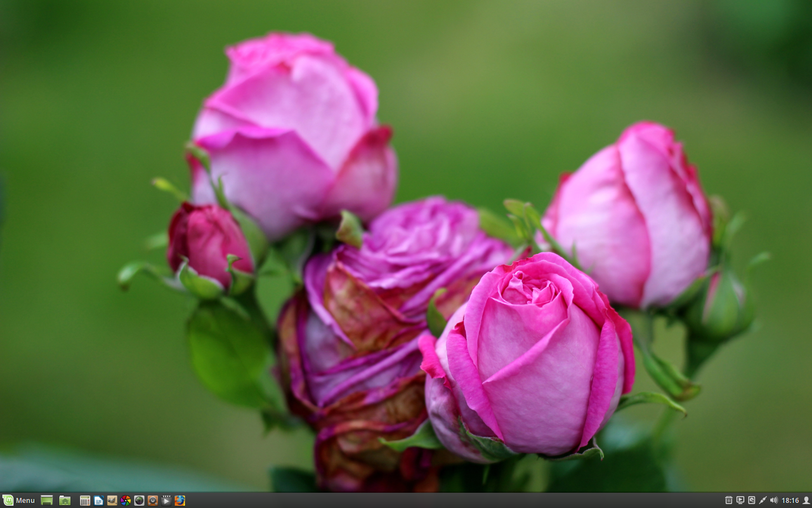Launch the video player clapperboard icon
Viewport: 812px width, 508px height.
(166, 500)
